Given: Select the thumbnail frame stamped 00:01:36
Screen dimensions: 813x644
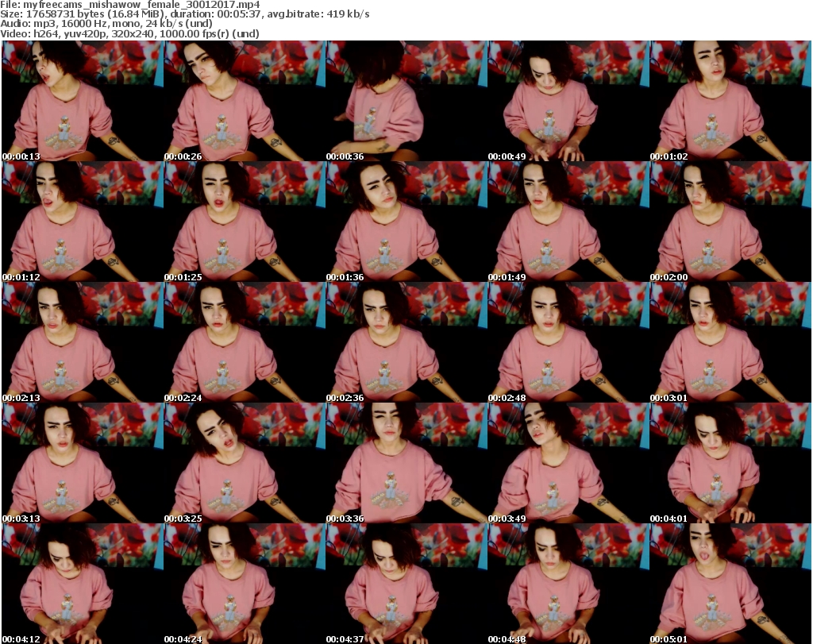Looking at the screenshot, I should (406, 222).
